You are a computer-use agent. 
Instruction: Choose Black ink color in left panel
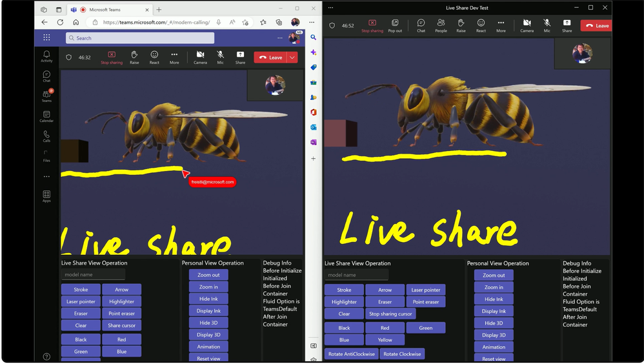[x=81, y=339]
